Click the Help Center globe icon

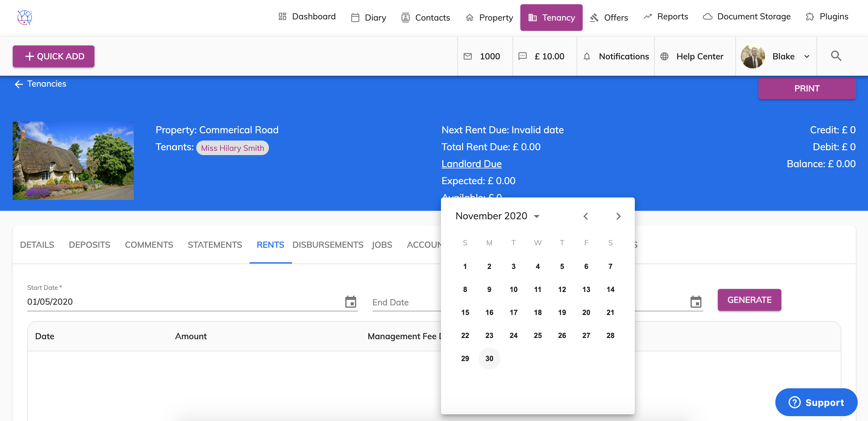coord(664,56)
